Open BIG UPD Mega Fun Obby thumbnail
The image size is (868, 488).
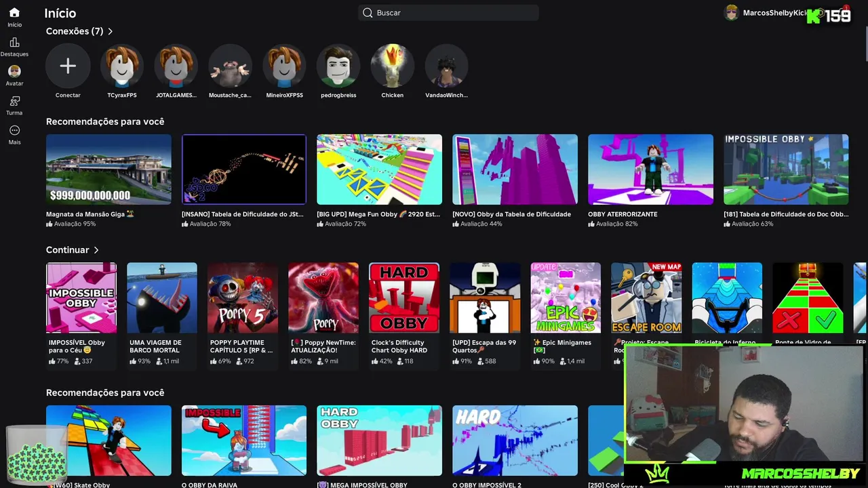coord(379,169)
